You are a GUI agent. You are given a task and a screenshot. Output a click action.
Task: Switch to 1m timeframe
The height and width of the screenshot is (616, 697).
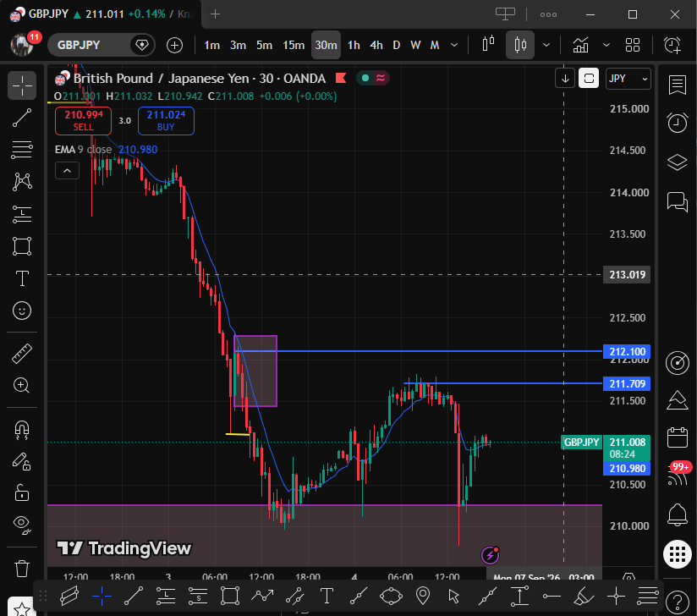(211, 45)
